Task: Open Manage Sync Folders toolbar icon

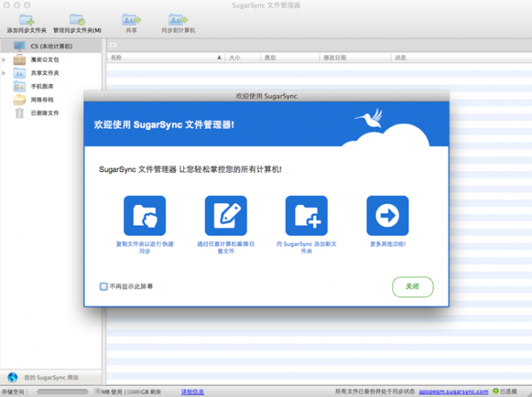Action: [x=77, y=19]
